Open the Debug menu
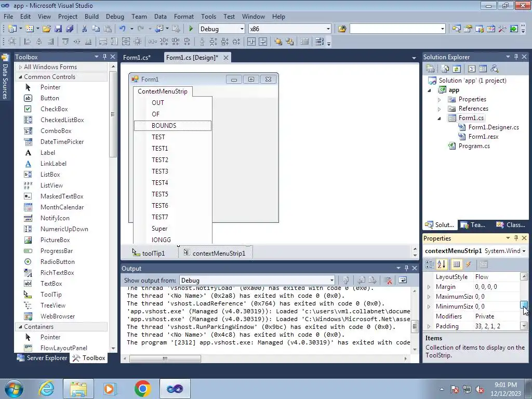Screen dimensions: 532x399 (115, 16)
